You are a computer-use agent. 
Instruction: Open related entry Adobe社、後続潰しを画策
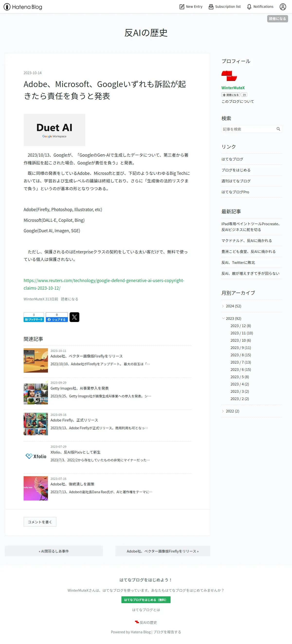tap(72, 484)
